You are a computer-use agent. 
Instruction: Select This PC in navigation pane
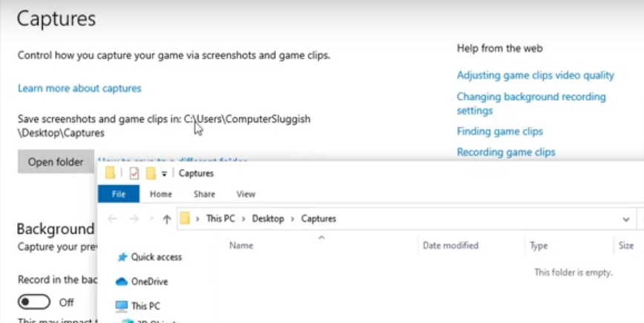tap(146, 306)
